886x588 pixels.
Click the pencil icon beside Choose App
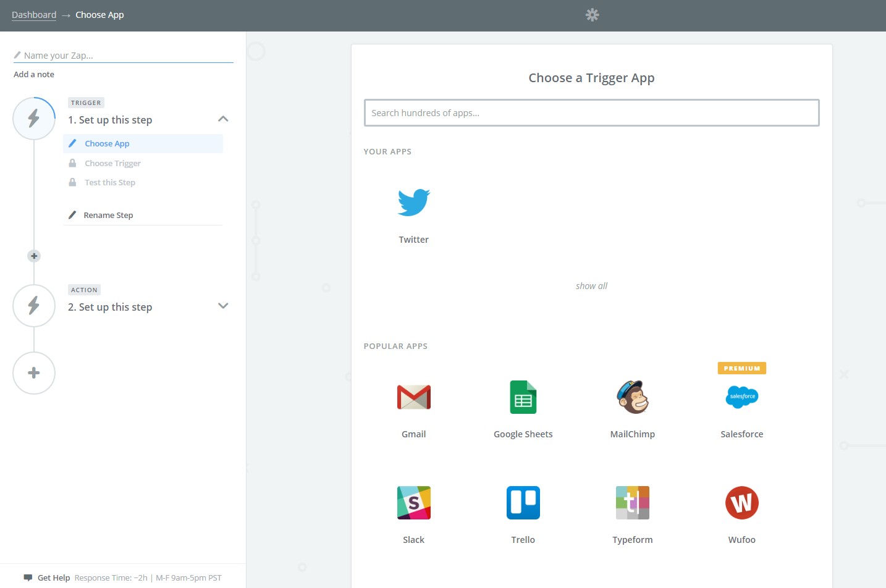[72, 143]
